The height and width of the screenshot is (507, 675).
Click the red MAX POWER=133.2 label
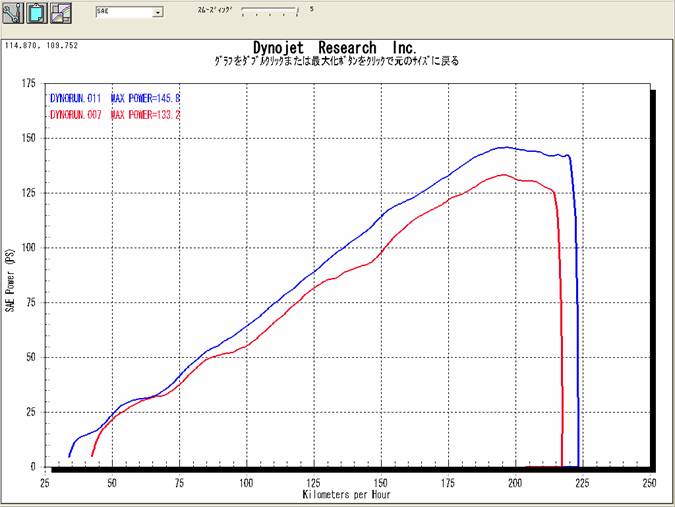pos(146,113)
